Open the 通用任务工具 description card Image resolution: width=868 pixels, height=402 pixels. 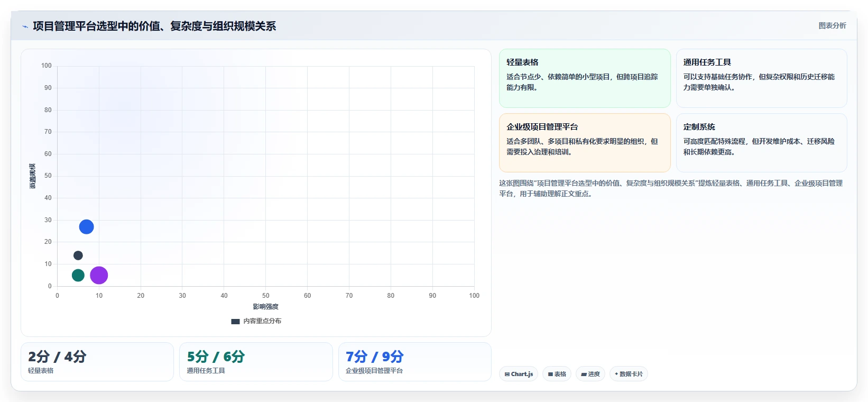tap(761, 78)
